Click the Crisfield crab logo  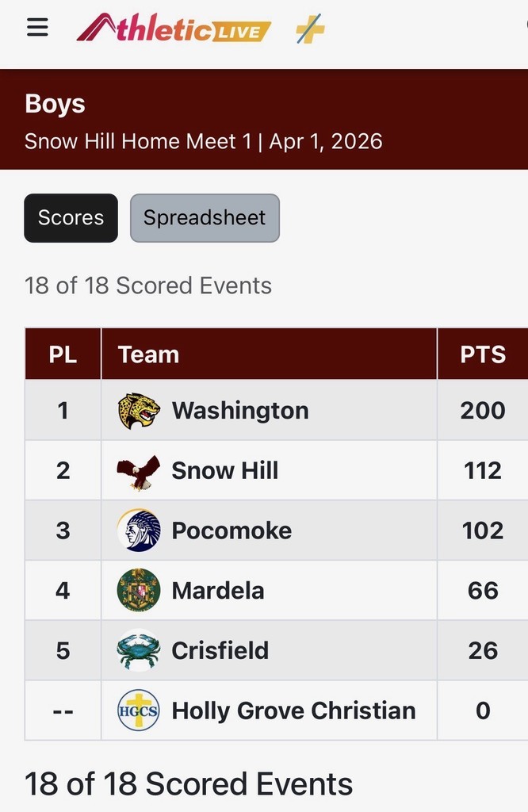139,650
